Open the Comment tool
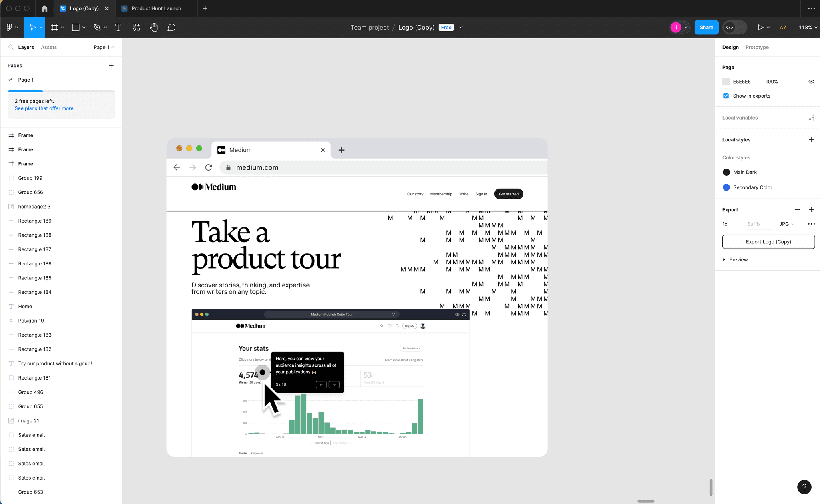820x504 pixels. (171, 27)
